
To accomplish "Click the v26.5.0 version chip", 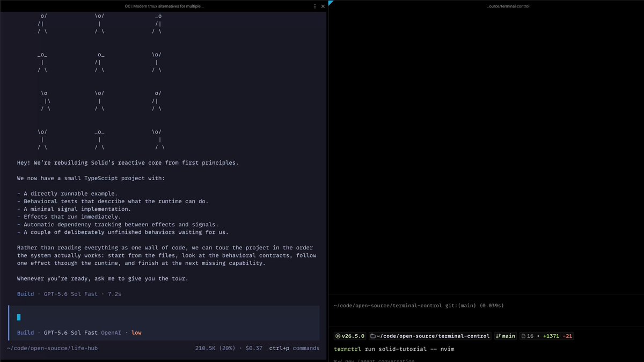I will [350, 336].
